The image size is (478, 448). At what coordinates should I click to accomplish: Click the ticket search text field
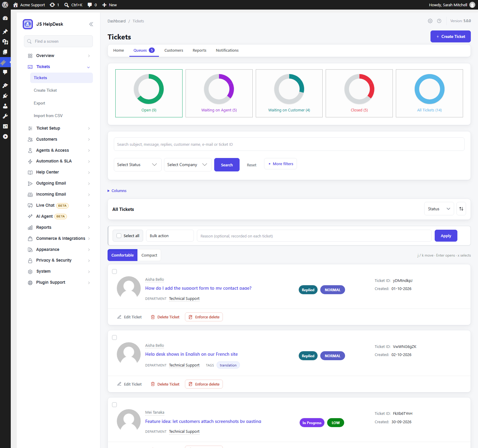coord(289,144)
